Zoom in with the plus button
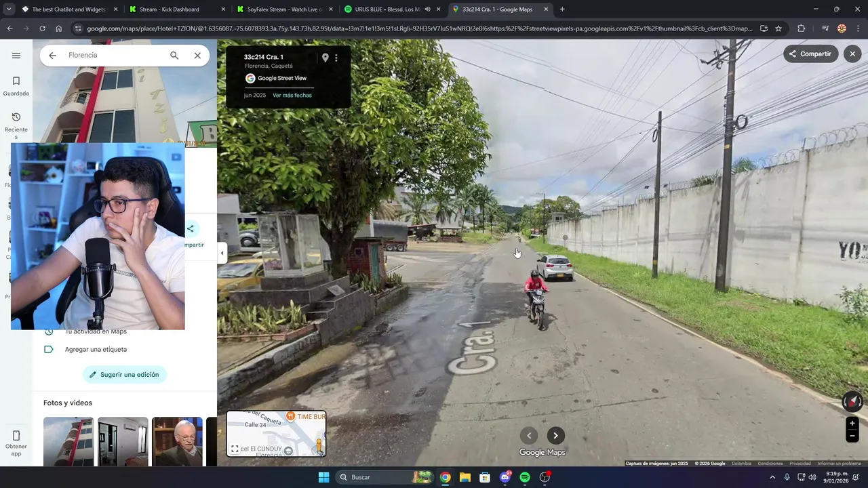 pos(852,424)
